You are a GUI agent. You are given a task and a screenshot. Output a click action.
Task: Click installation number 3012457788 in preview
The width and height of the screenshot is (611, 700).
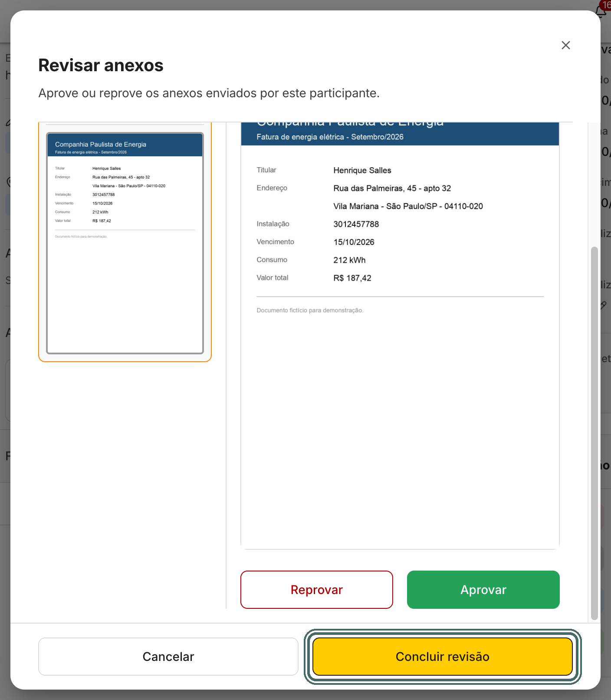click(356, 224)
